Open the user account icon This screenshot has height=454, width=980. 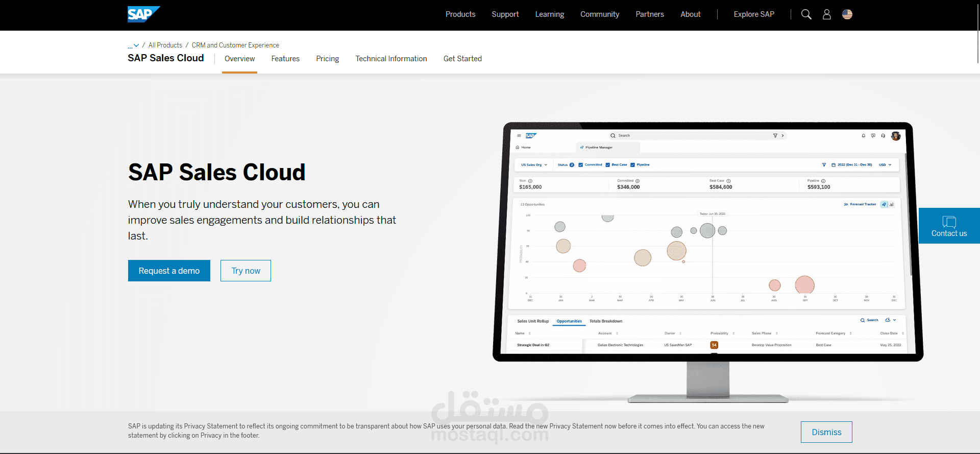coord(827,14)
